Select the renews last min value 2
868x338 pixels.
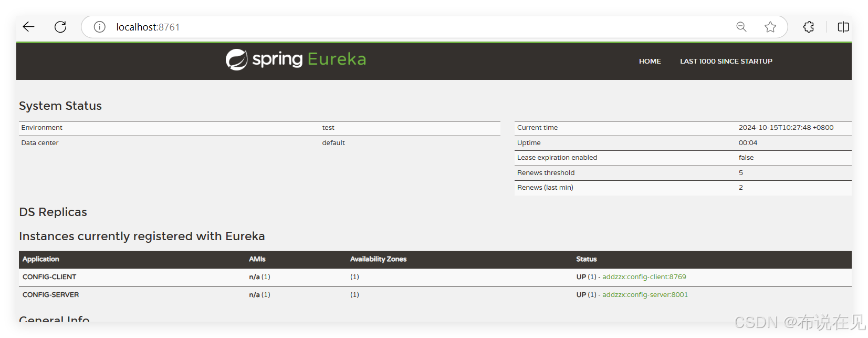coord(741,188)
